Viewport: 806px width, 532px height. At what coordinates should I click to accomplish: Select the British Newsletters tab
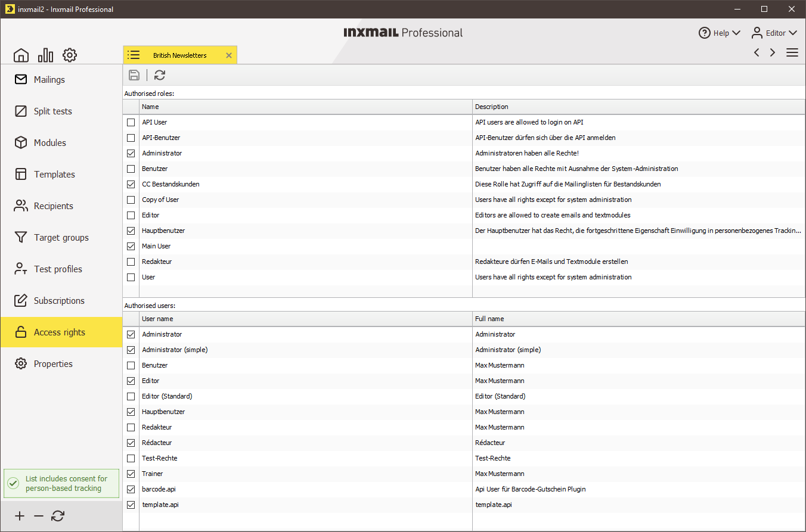[x=180, y=55]
